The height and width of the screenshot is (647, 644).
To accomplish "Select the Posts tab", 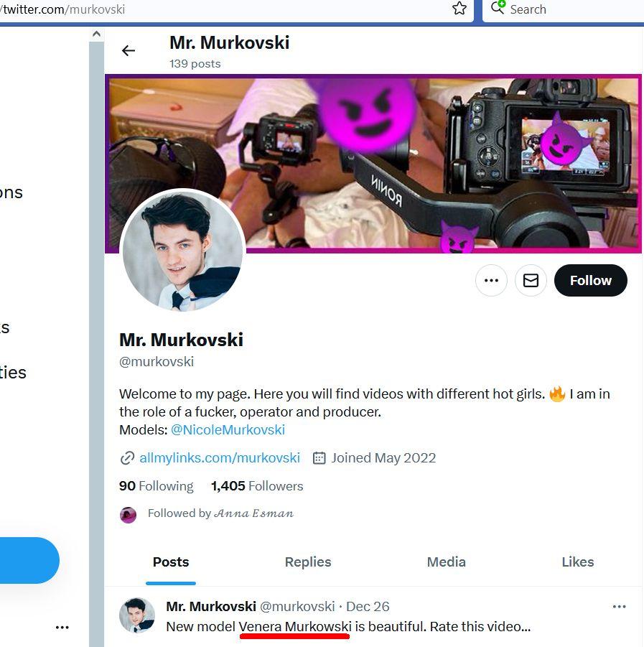I will (x=171, y=562).
